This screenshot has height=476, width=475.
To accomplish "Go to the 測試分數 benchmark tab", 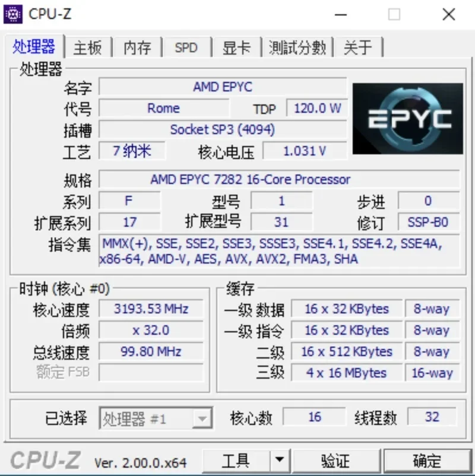I will coord(297,47).
